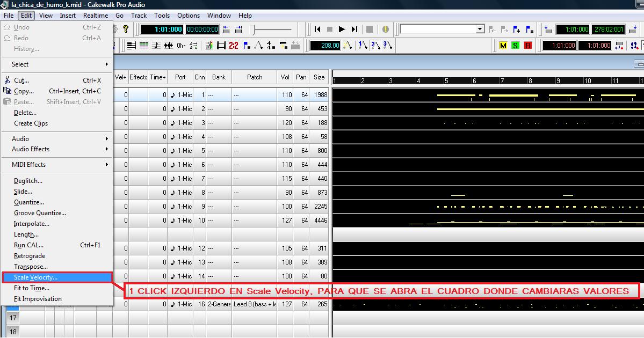The height and width of the screenshot is (338, 644).
Task: Insert marker with the flag-arrow icon
Action: pyautogui.click(x=517, y=29)
